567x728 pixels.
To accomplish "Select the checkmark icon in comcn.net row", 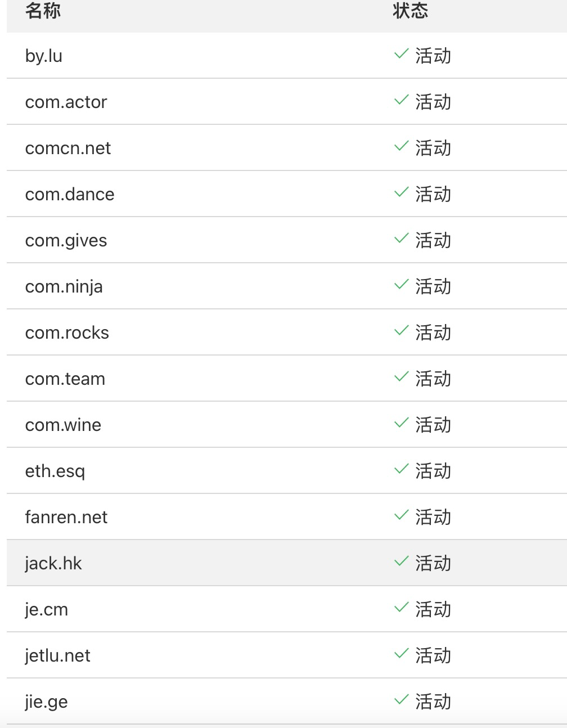I will [x=401, y=147].
